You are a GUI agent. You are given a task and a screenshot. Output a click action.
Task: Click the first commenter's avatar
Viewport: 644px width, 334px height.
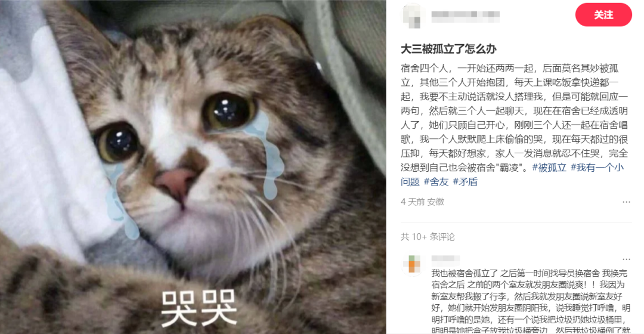pyautogui.click(x=412, y=265)
